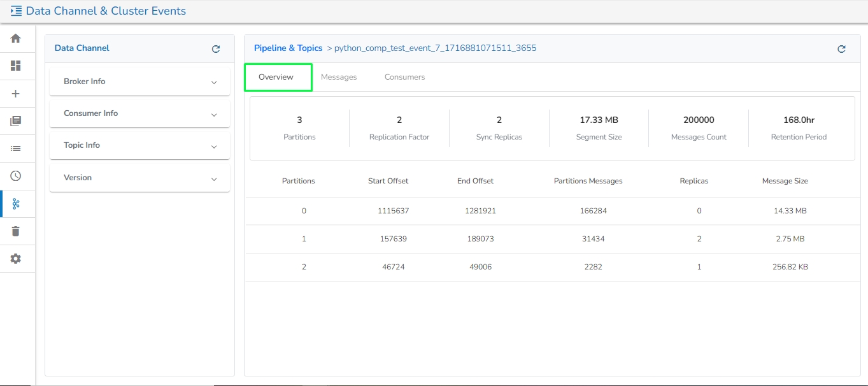The height and width of the screenshot is (386, 868).
Task: Open the trash bin icon
Action: point(16,231)
